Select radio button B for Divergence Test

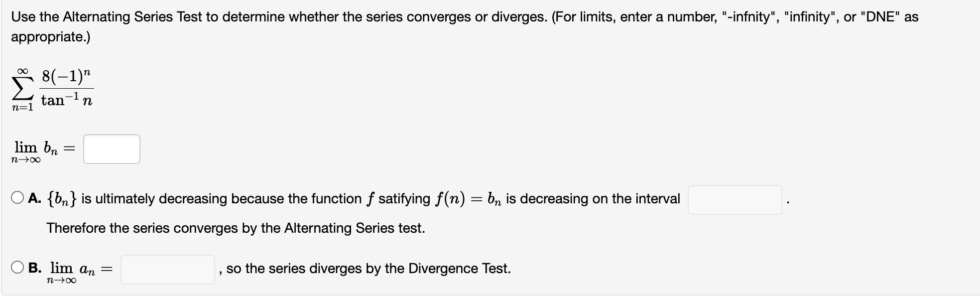tap(18, 267)
